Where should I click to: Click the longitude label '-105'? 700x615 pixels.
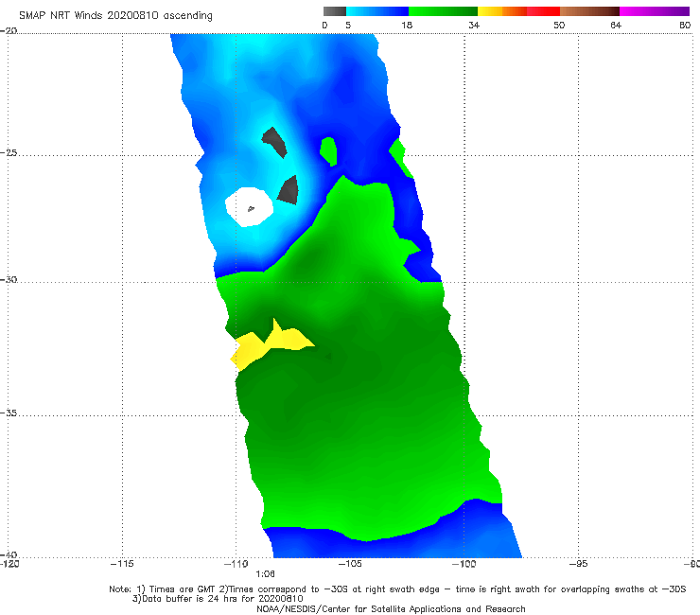[x=350, y=564]
